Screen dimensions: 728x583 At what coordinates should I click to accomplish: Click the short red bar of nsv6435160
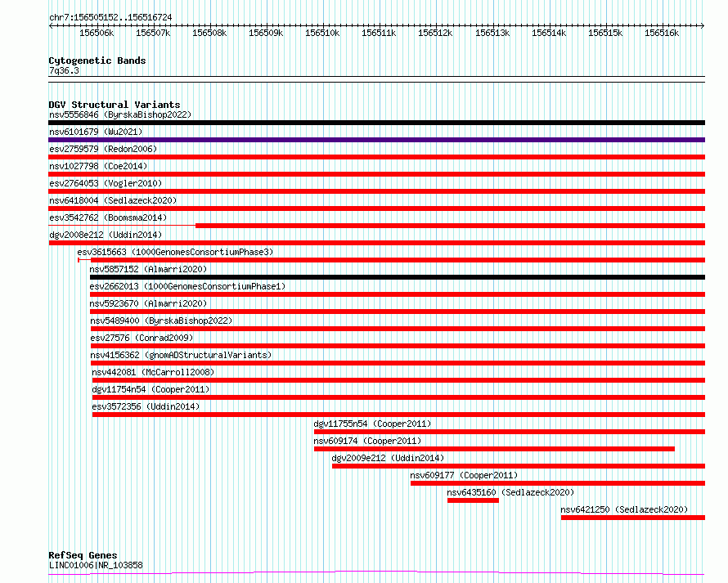pos(473,501)
